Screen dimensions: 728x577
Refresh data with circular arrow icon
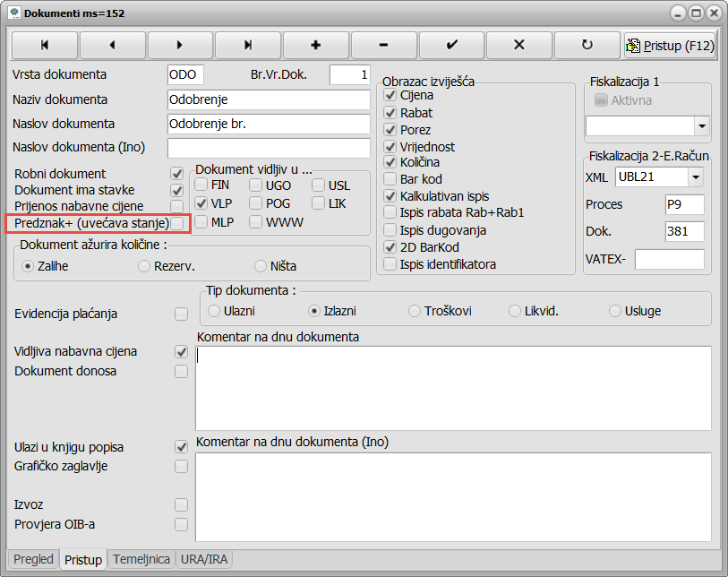pos(587,44)
